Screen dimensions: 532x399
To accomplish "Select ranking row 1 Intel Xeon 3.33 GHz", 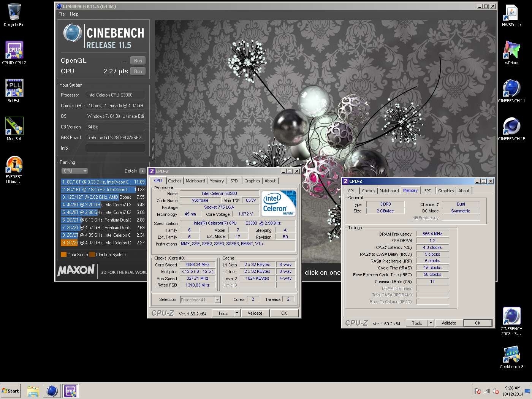I will pyautogui.click(x=103, y=182).
